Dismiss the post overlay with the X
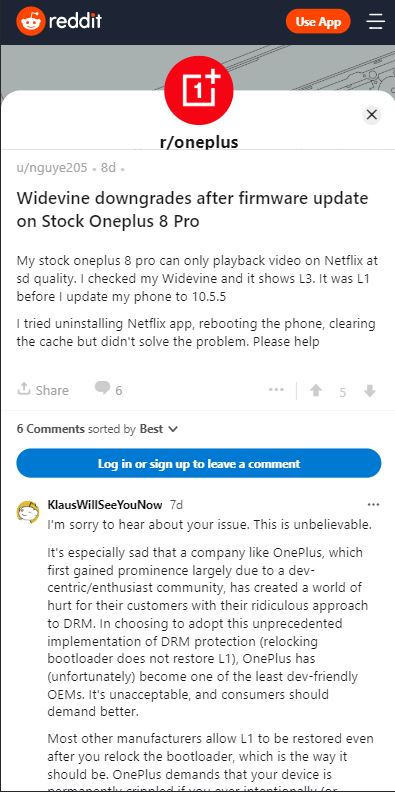 [372, 115]
